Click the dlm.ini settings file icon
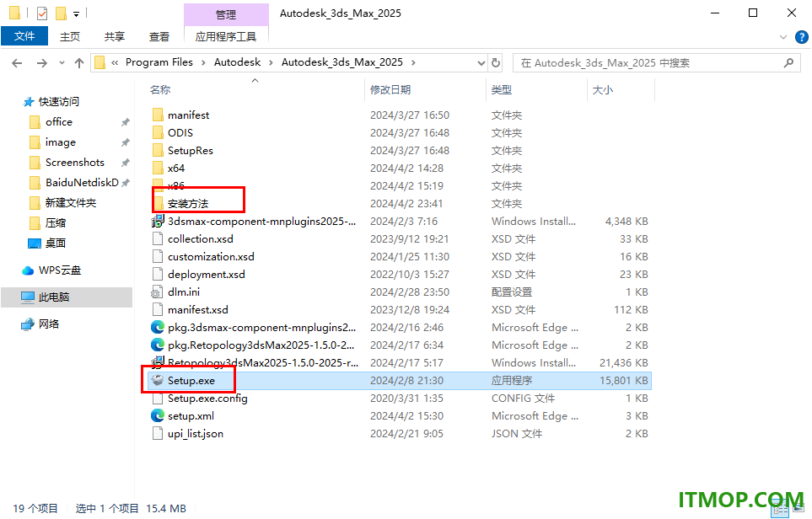The height and width of the screenshot is (519, 812). [158, 292]
